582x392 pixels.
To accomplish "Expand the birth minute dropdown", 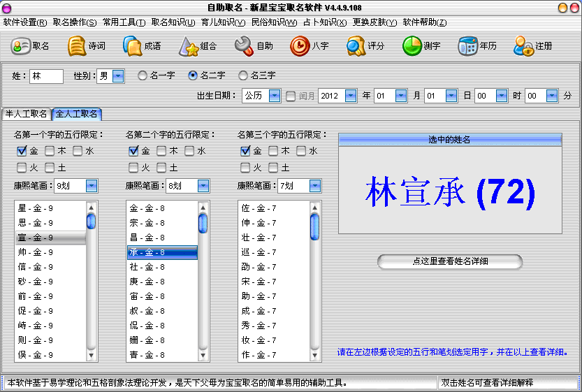I will [x=552, y=96].
